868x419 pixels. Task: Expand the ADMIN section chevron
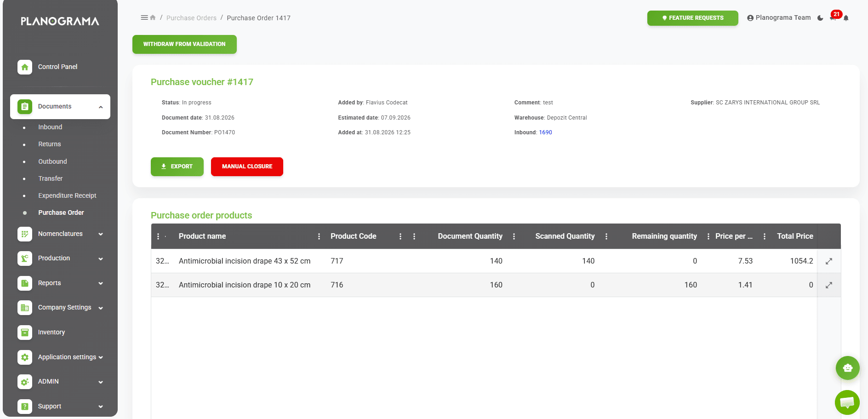(101, 382)
